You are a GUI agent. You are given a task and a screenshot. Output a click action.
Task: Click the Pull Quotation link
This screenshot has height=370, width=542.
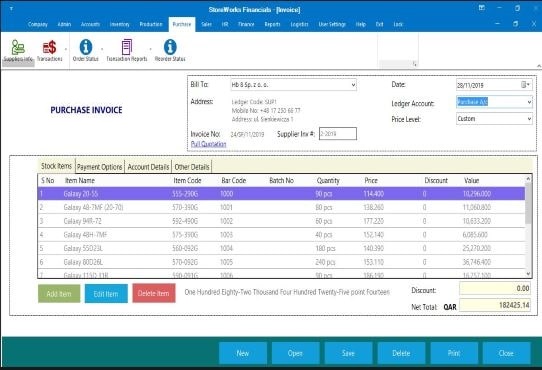(x=208, y=144)
